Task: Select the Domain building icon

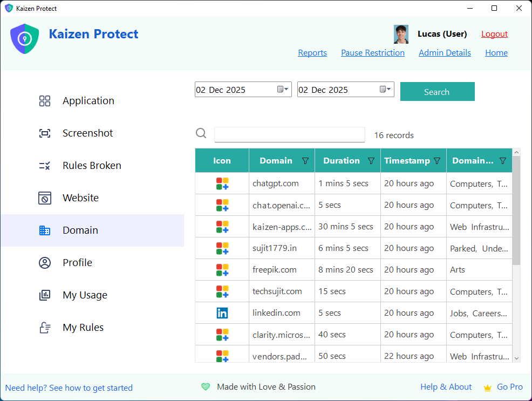Action: coord(44,230)
